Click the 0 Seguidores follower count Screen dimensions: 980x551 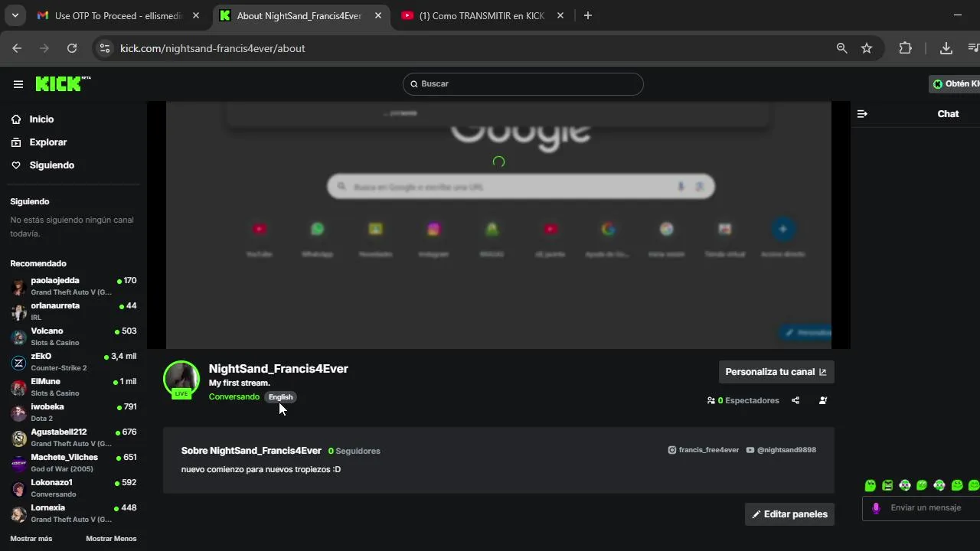click(x=354, y=451)
